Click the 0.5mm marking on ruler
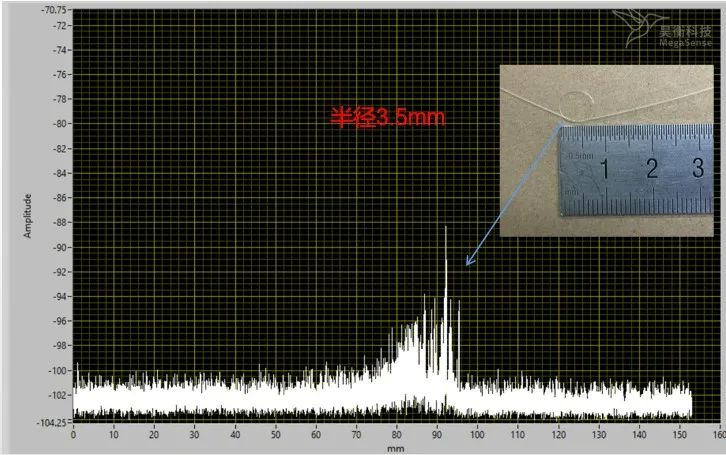This screenshot has width=726, height=455. [x=579, y=157]
